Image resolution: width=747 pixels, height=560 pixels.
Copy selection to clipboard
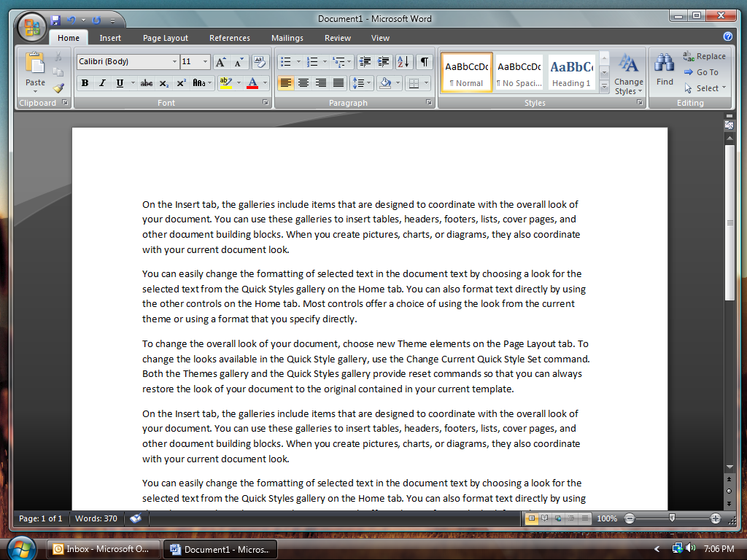pos(58,72)
